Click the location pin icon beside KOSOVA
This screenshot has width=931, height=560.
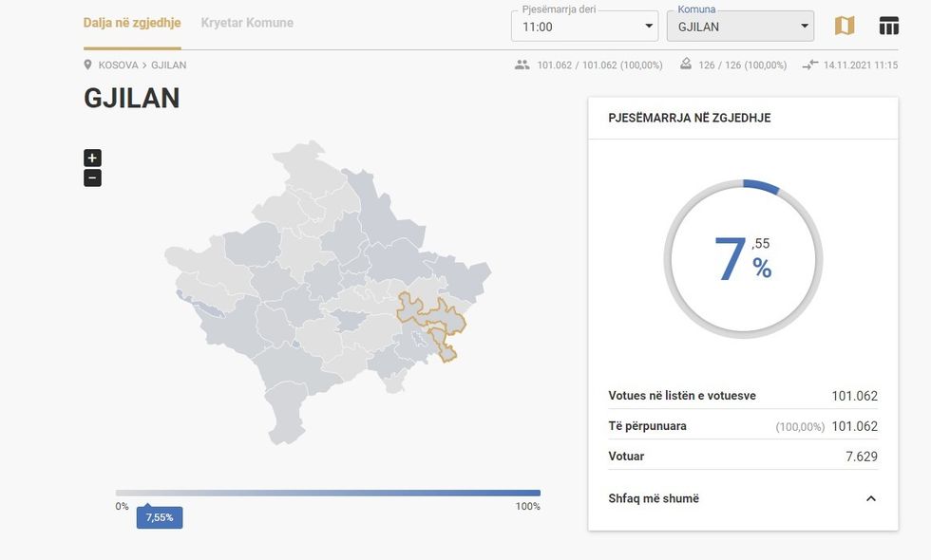pyautogui.click(x=88, y=65)
